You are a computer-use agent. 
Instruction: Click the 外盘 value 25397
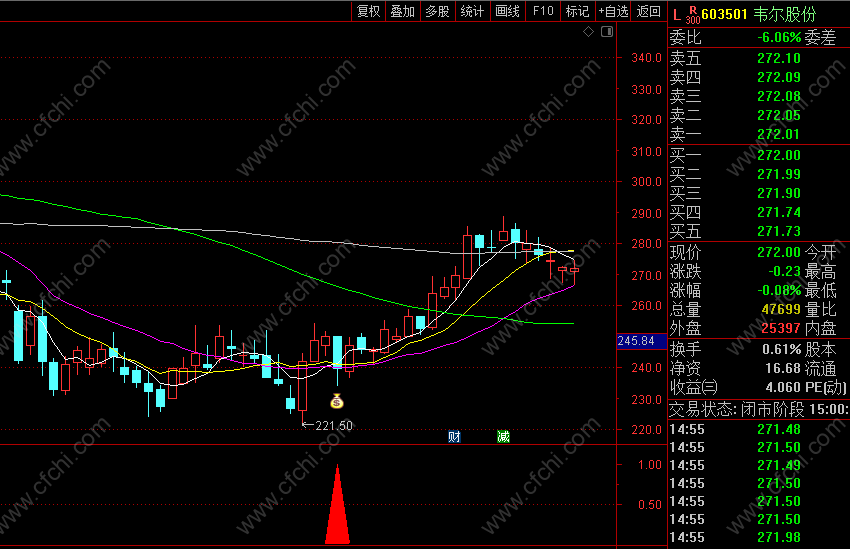click(x=781, y=328)
